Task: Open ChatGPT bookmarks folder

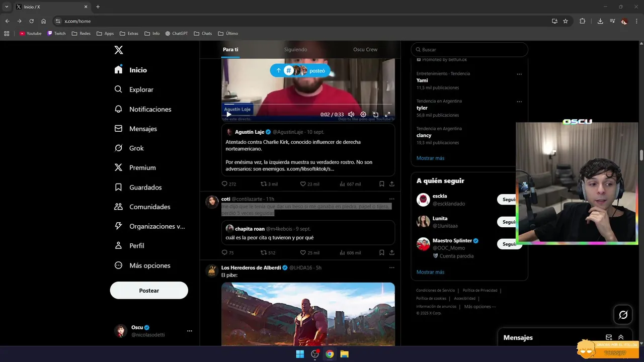Action: point(176,33)
